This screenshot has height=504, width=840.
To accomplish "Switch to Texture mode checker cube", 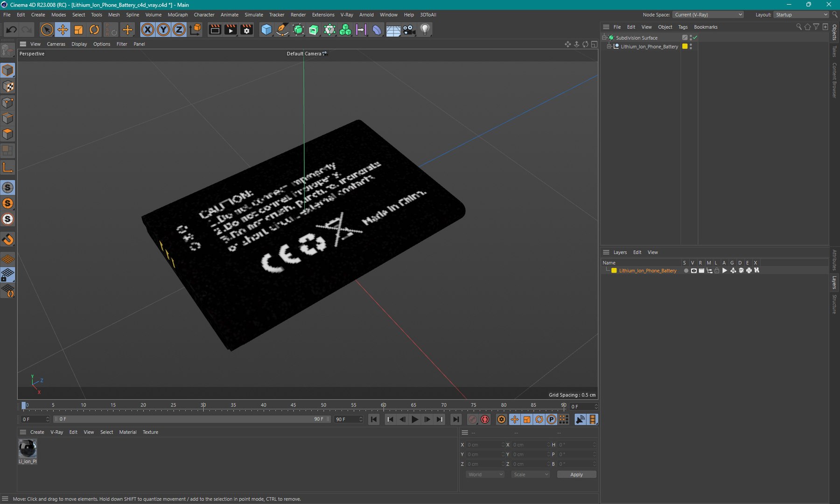I will point(8,86).
